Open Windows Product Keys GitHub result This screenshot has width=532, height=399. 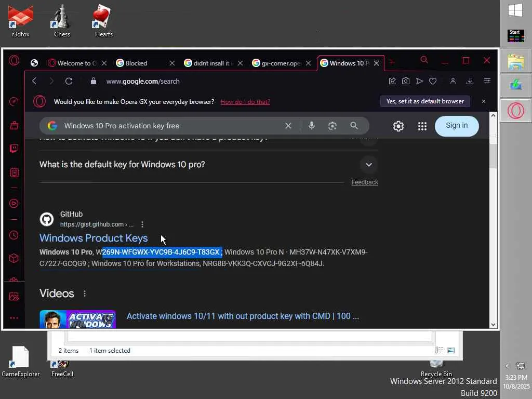94,238
